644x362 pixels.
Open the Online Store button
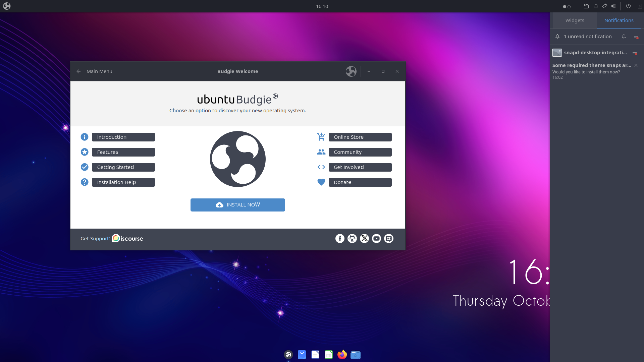pos(360,137)
